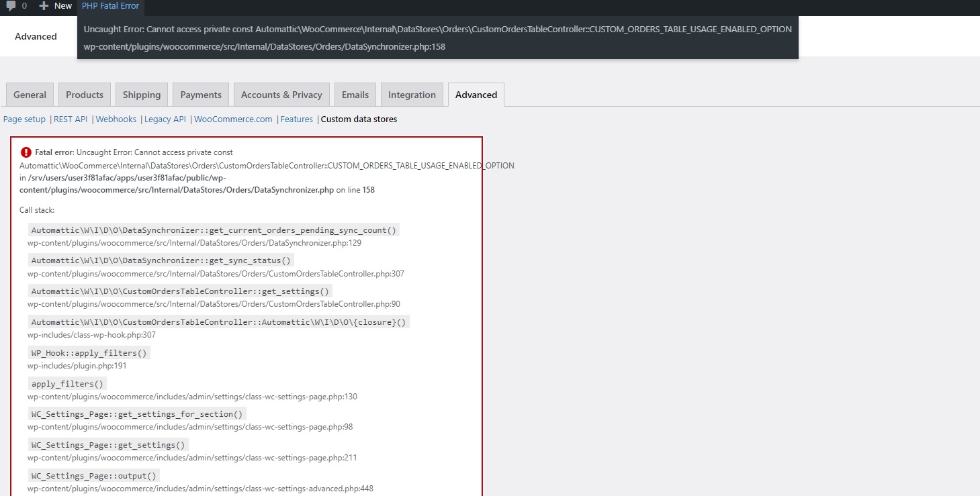Viewport: 980px width, 496px height.
Task: Open the Legacy API section
Action: click(x=165, y=119)
